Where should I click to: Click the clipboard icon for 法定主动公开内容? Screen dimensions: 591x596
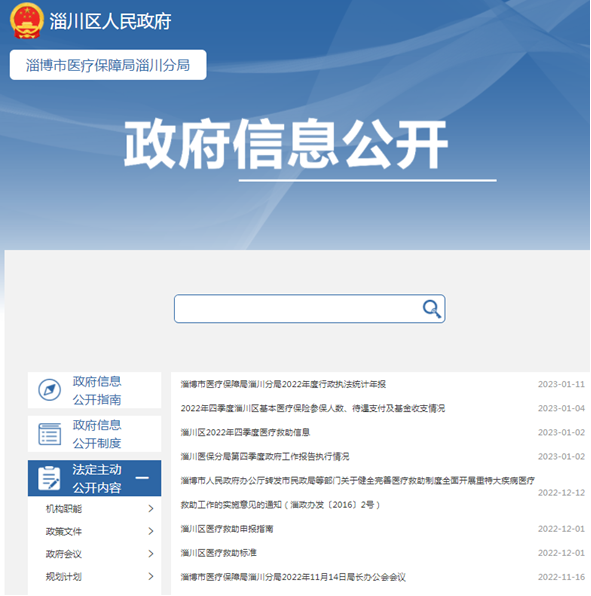(x=49, y=478)
